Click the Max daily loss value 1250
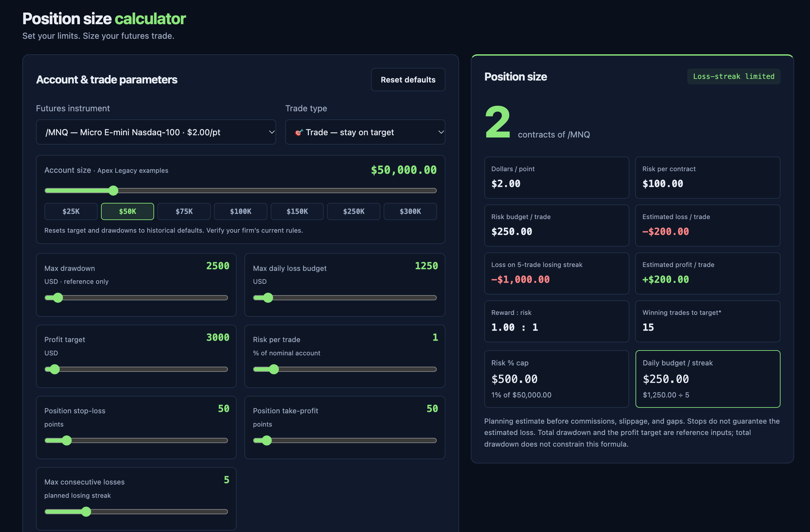 click(426, 266)
